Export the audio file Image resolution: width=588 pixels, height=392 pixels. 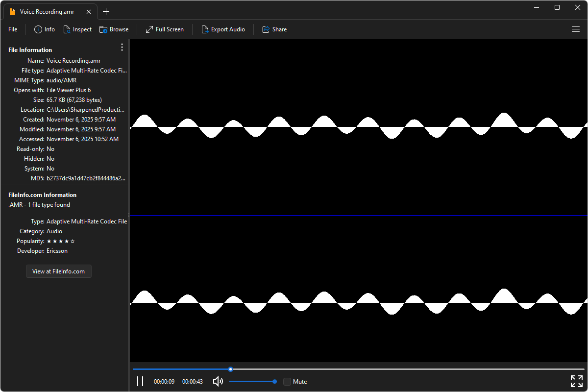[223, 29]
